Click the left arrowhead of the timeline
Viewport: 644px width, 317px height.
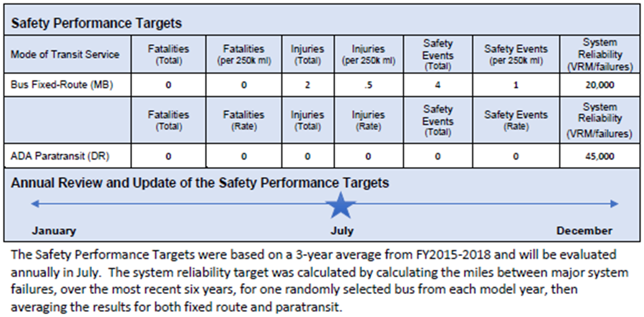coord(34,204)
